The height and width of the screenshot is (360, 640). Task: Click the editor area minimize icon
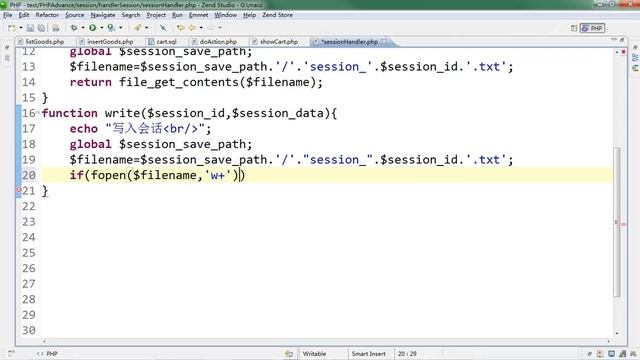pyautogui.click(x=614, y=40)
